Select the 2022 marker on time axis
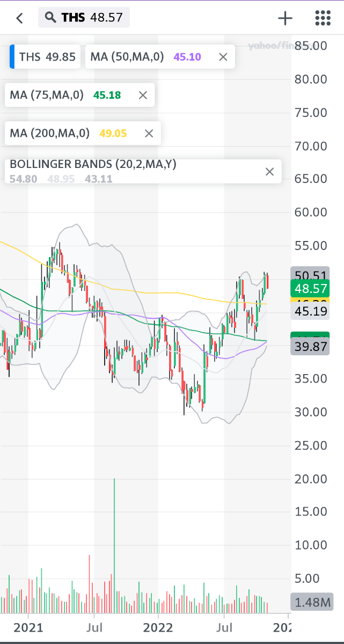 tap(159, 627)
